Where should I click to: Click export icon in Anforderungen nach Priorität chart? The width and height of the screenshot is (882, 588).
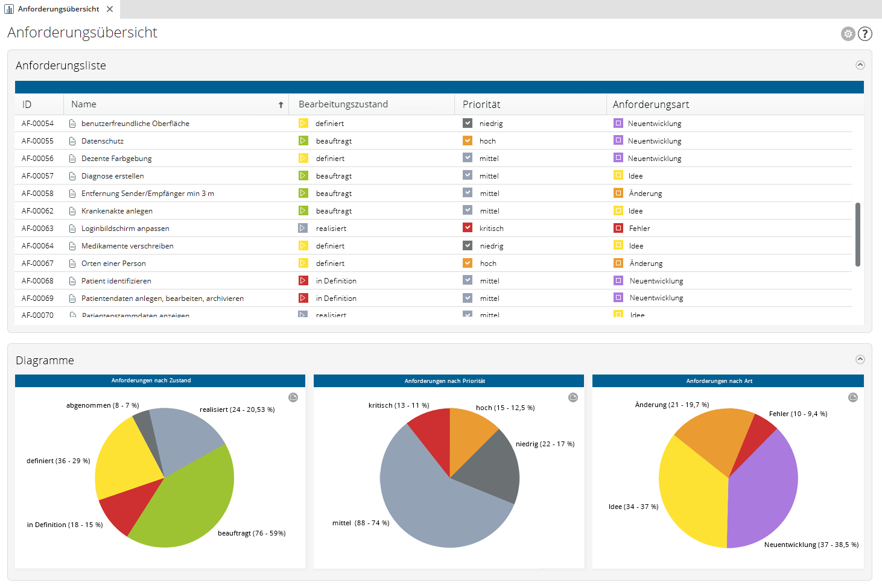click(573, 397)
